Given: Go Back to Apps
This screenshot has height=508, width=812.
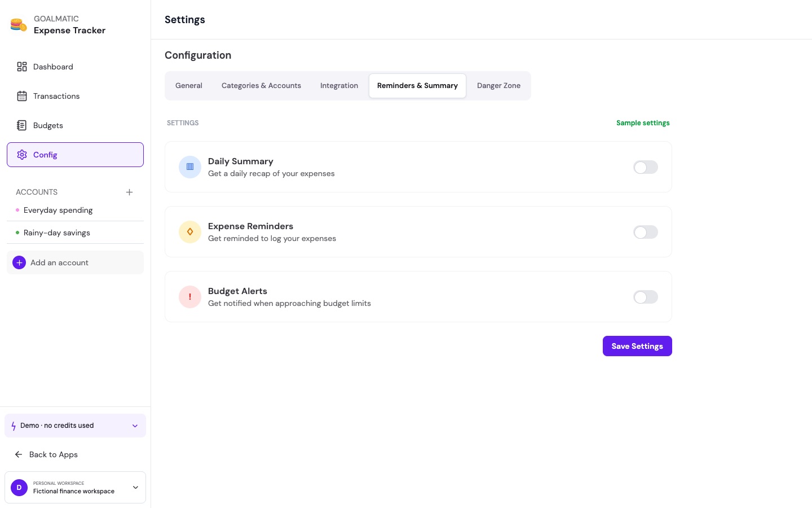Looking at the screenshot, I should pos(54,454).
